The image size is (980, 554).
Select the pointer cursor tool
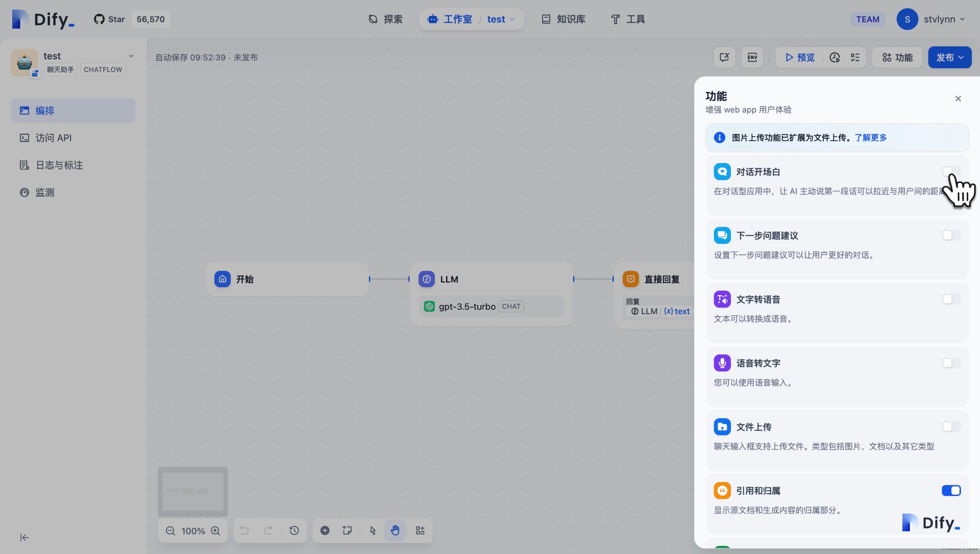(x=372, y=530)
